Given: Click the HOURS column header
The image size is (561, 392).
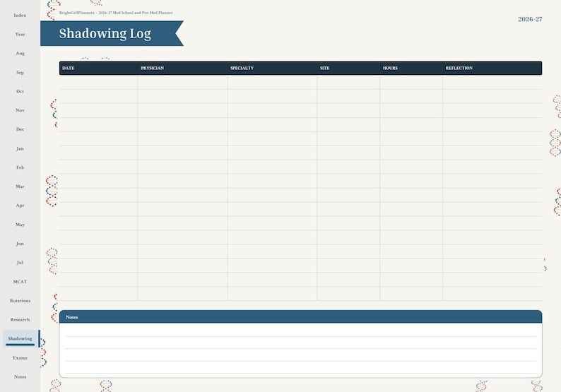Looking at the screenshot, I should click(x=390, y=68).
